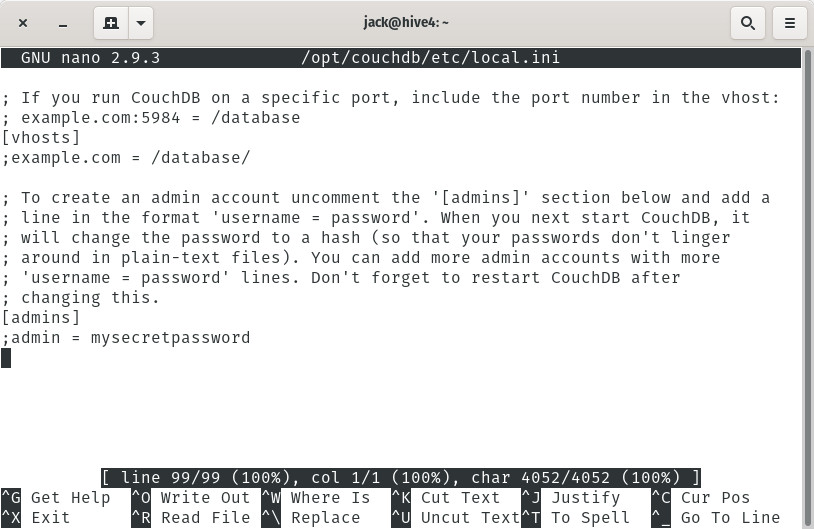Click the ^J Justify shortcut

coord(571,498)
